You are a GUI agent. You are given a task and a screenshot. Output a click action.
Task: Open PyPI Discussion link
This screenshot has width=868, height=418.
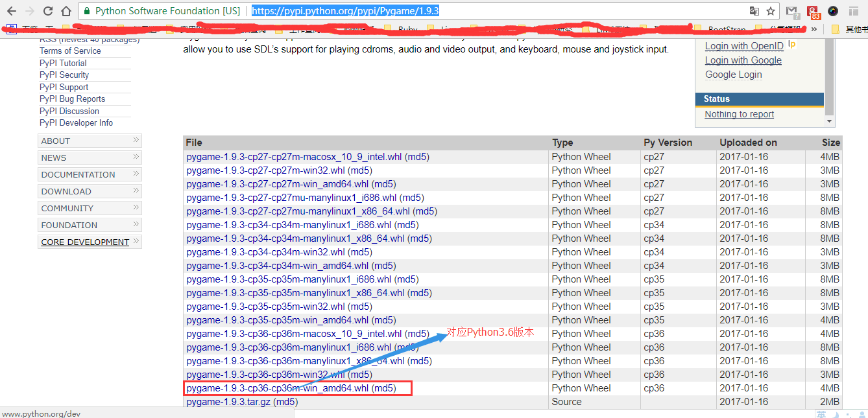tap(69, 111)
